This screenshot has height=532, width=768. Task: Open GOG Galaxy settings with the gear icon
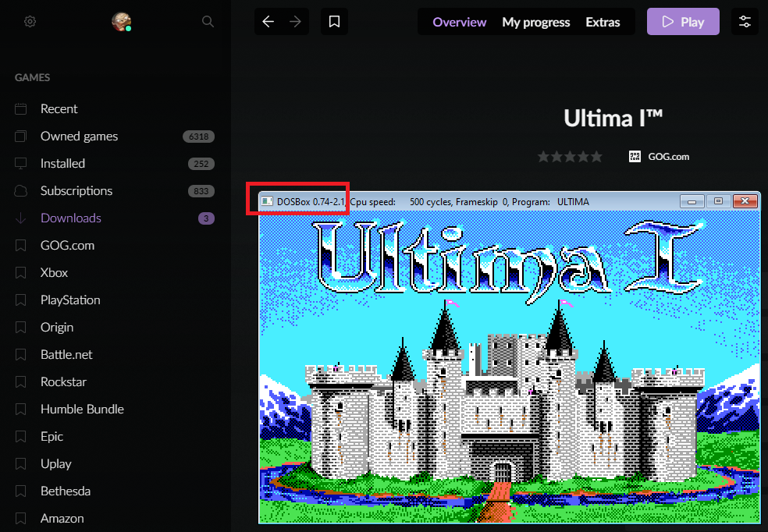point(30,21)
